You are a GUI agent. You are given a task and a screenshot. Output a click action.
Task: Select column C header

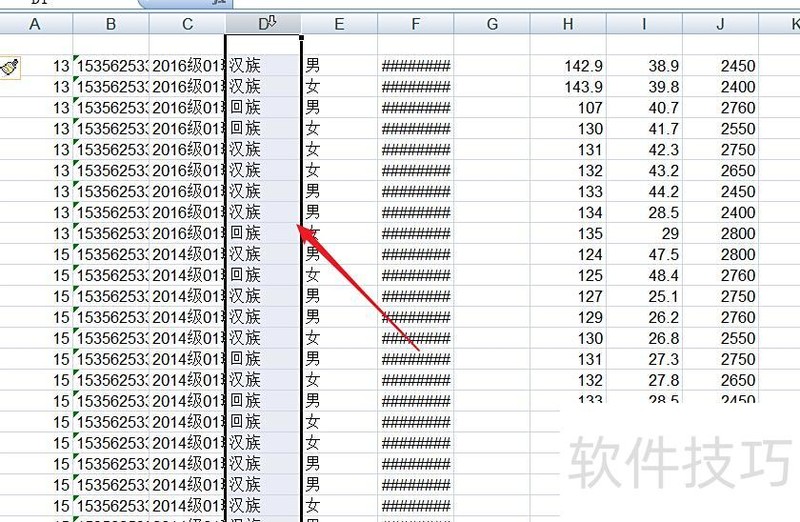[x=187, y=24]
